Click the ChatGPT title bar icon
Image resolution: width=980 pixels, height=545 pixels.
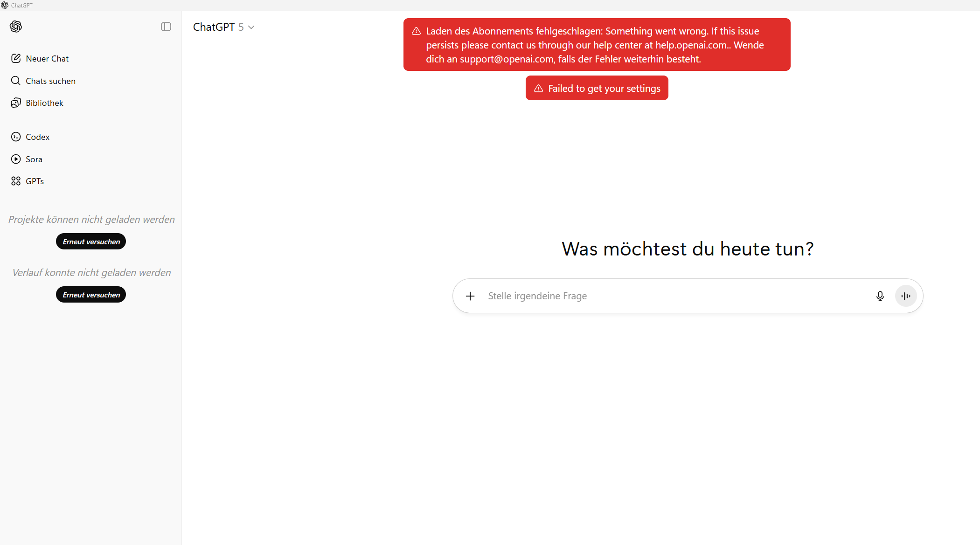pyautogui.click(x=5, y=5)
